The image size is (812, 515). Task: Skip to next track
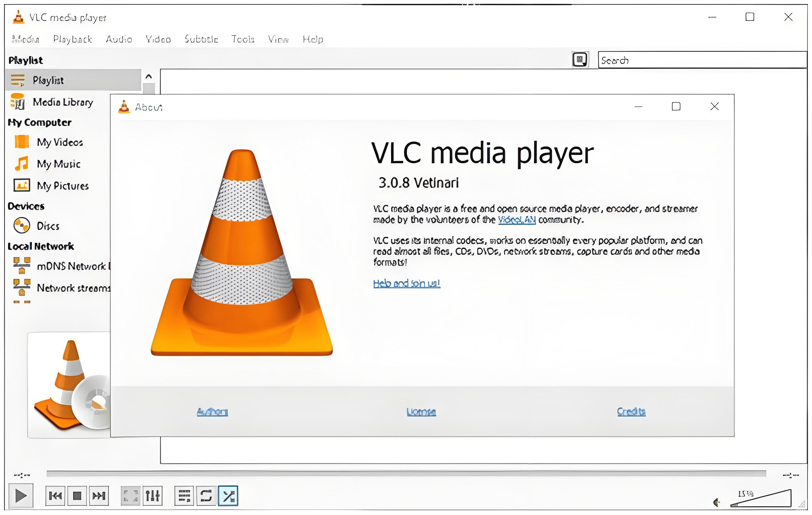click(99, 495)
